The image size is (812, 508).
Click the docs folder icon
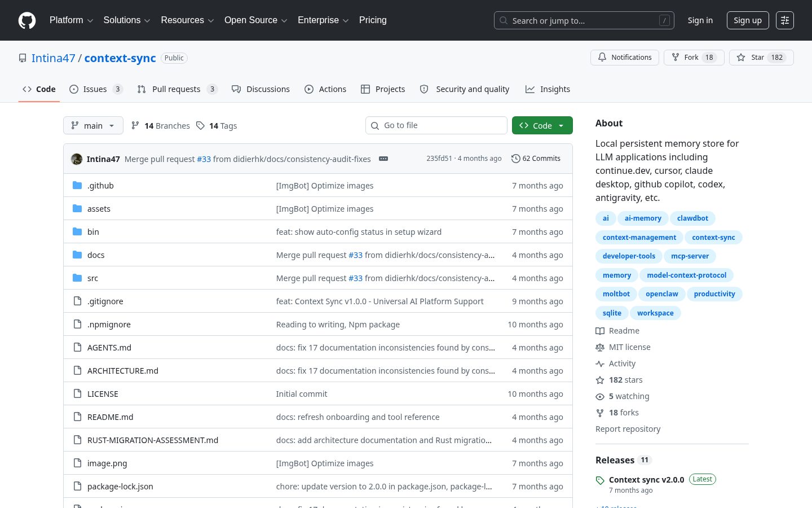[77, 255]
